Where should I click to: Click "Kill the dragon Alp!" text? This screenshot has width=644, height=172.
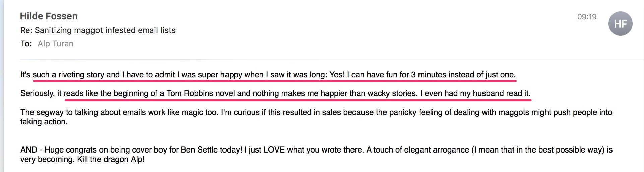pyautogui.click(x=111, y=159)
